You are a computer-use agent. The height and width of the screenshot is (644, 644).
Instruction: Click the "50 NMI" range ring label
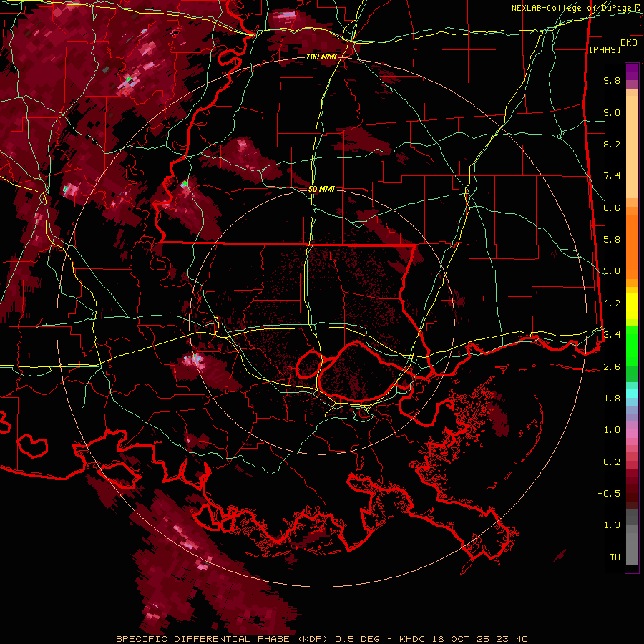321,189
